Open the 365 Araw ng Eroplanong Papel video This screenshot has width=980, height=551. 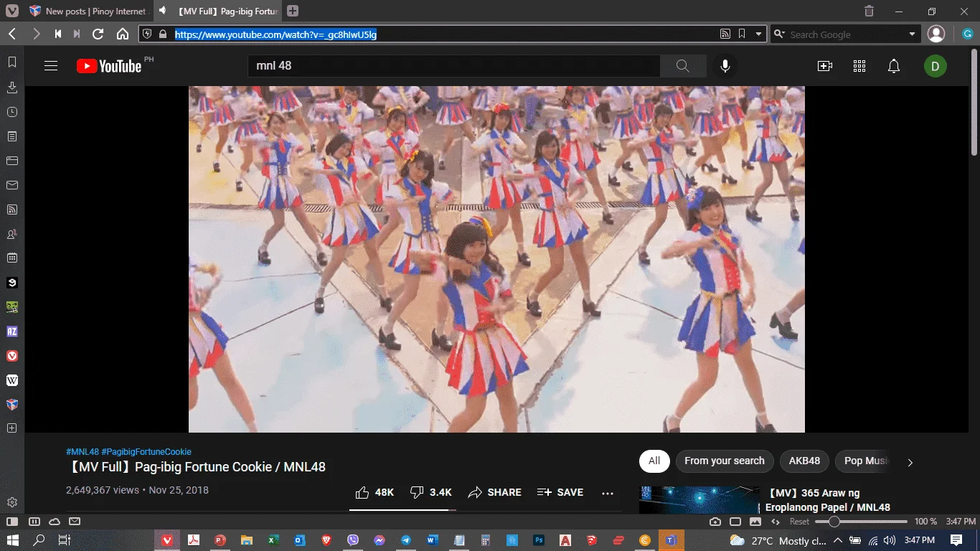click(x=828, y=500)
